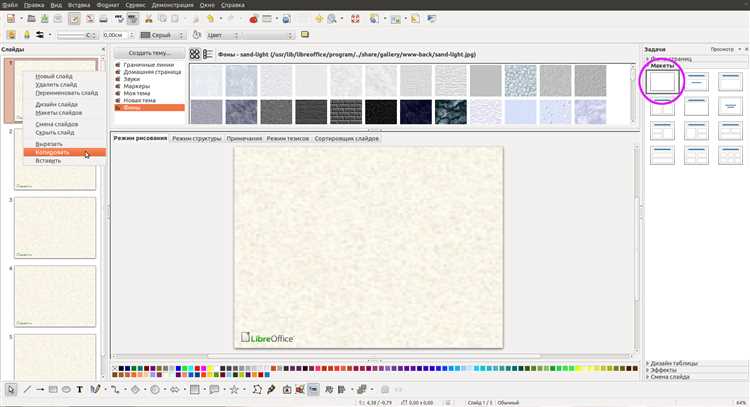Click the Navigator star icon
This screenshot has width=750, height=407.
319,19
